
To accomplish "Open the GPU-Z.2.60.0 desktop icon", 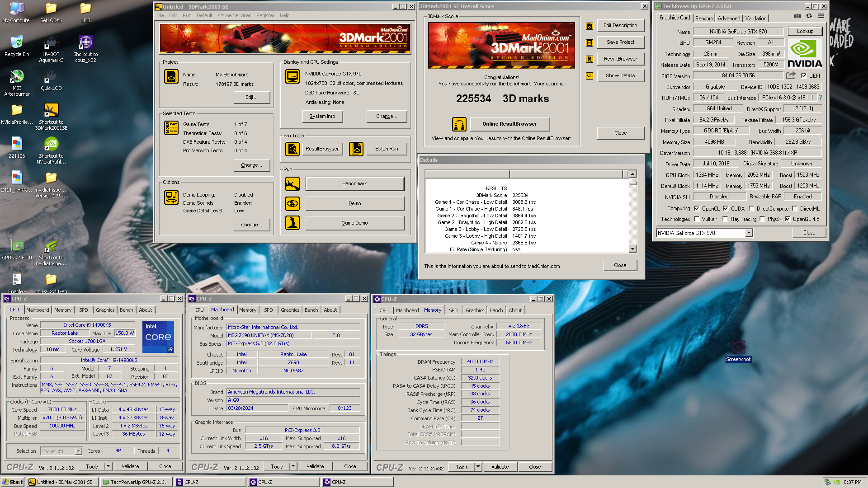I will [17, 249].
